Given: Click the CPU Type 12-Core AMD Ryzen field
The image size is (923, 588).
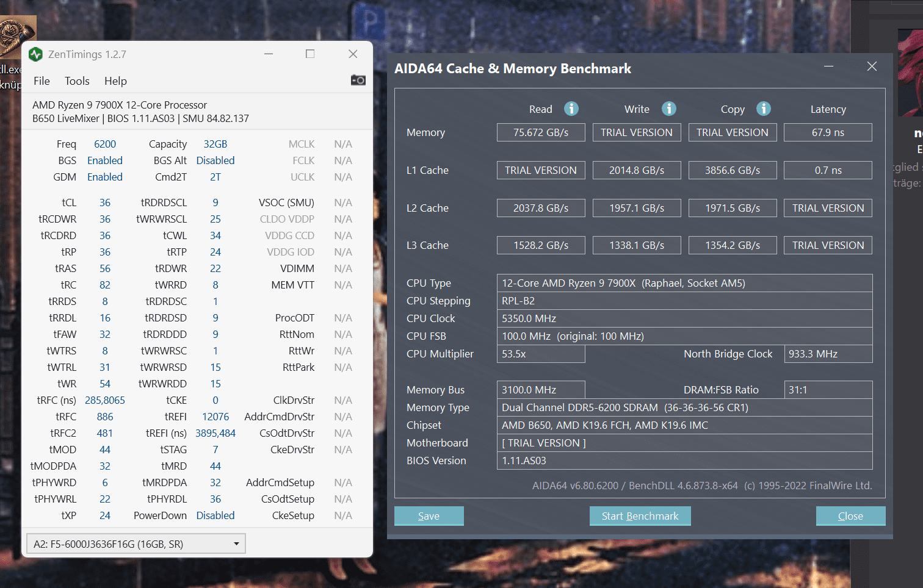Looking at the screenshot, I should click(x=684, y=283).
